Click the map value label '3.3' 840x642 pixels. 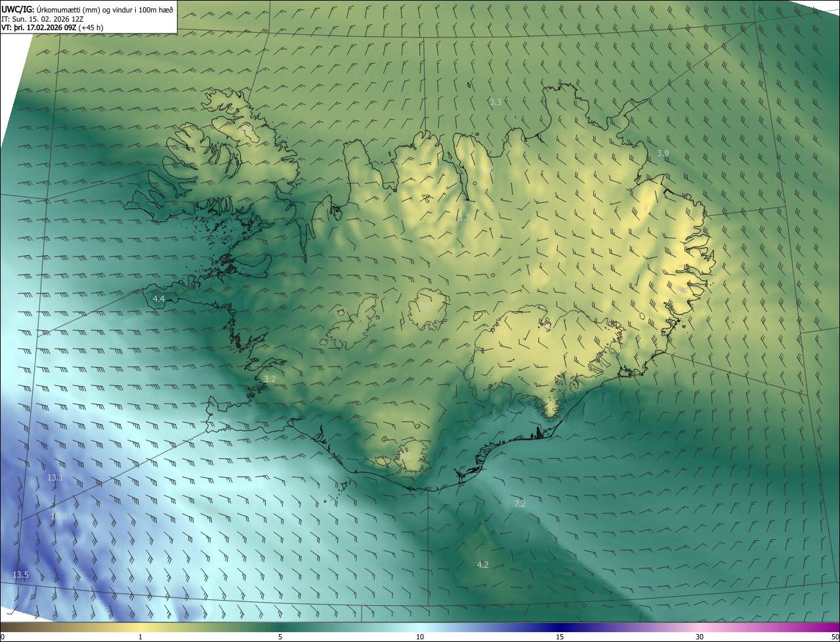[x=495, y=102]
